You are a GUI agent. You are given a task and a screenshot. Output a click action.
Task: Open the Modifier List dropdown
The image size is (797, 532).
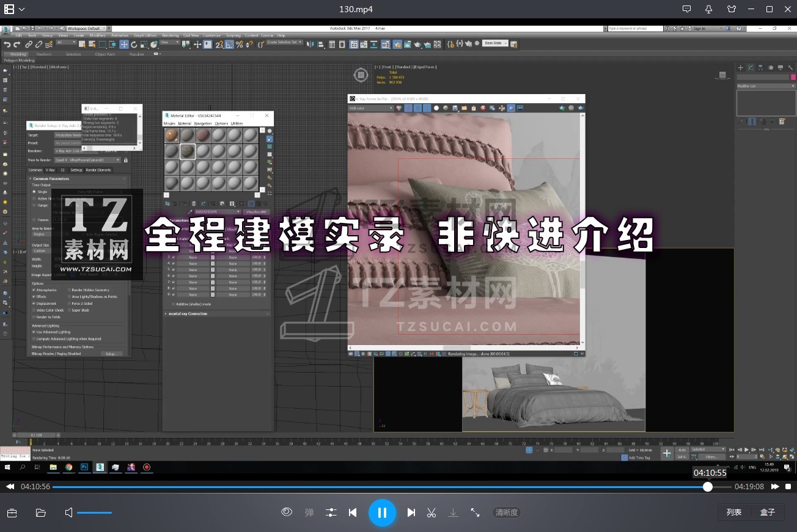pos(766,86)
